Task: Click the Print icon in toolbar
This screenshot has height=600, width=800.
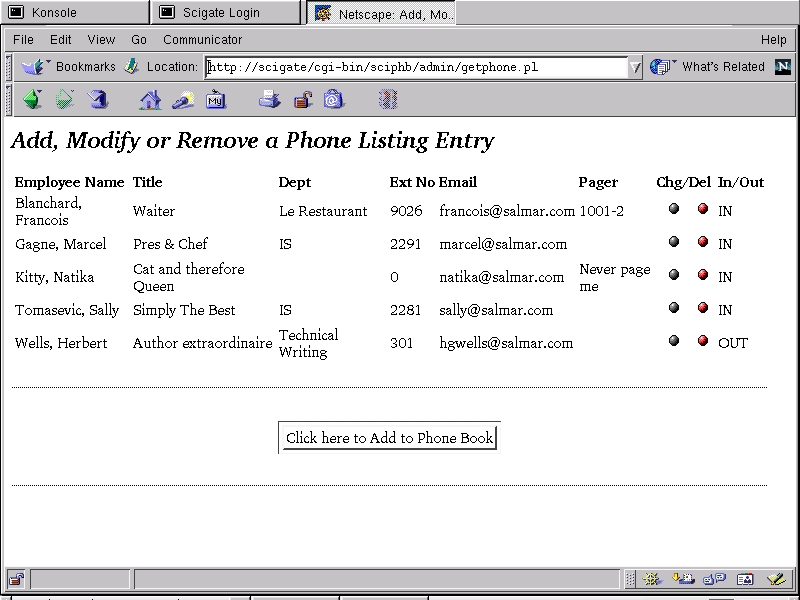Action: 270,100
